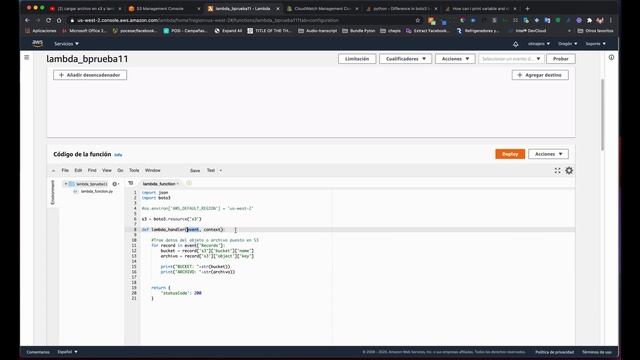Open the File menu in editor
The height and width of the screenshot is (360, 640).
65,170
